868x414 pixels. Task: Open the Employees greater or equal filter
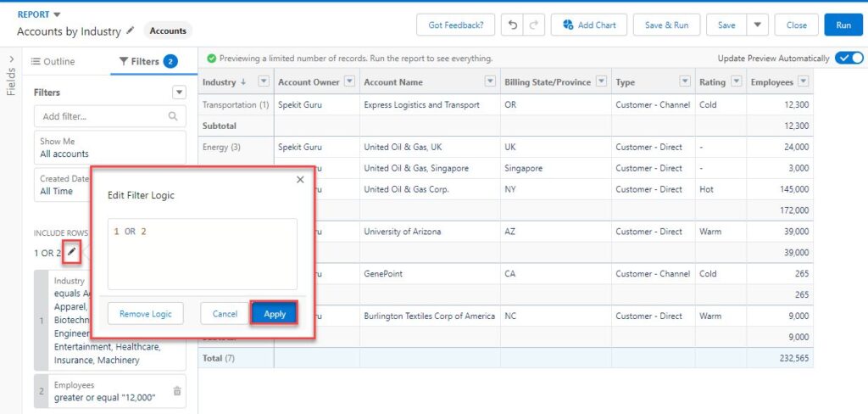(110, 391)
